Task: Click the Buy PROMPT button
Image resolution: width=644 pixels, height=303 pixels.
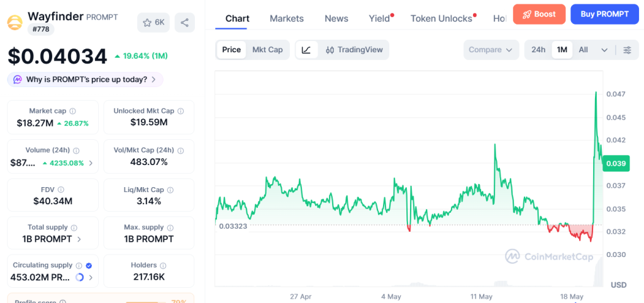Action: point(604,14)
